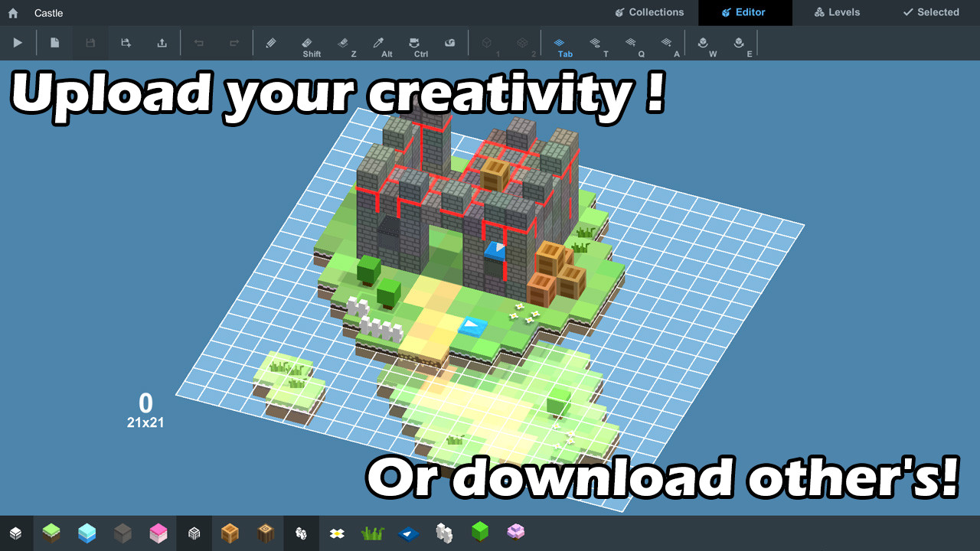980x551 pixels.
Task: Select the paint bucket tool labeled Ctrl
Action: coord(414,43)
